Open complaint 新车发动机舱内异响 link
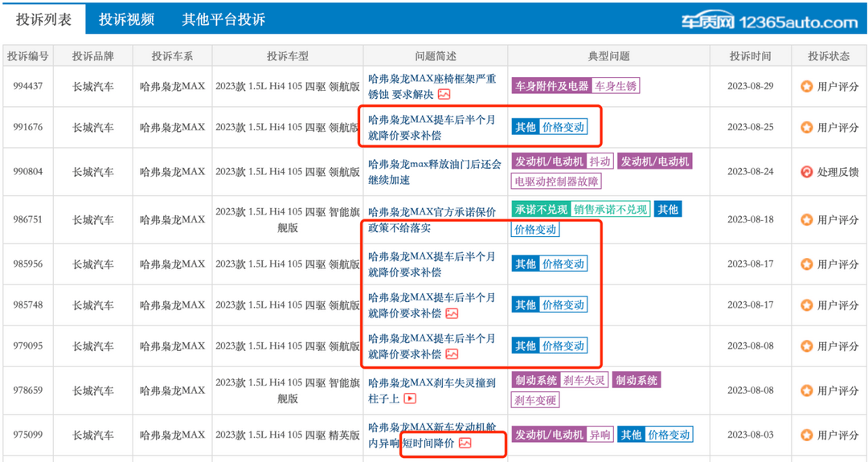 click(x=432, y=435)
